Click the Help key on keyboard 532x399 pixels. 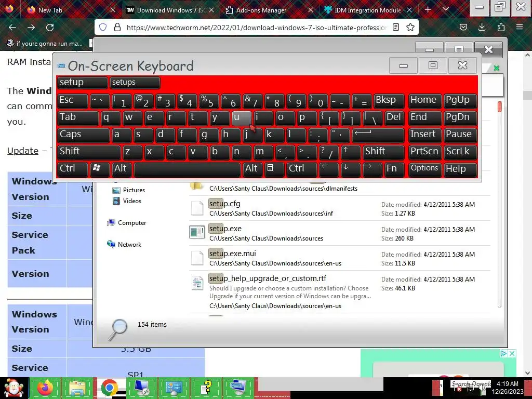461,169
